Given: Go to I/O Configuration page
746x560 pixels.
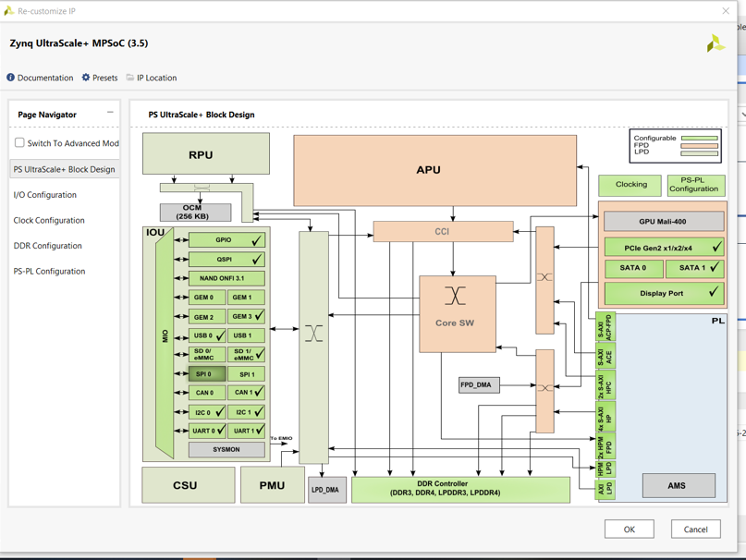Looking at the screenshot, I should pos(45,195).
